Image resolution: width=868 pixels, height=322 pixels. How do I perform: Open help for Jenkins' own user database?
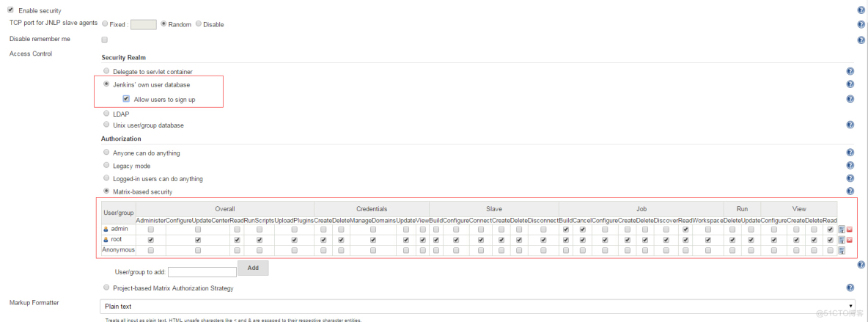(x=850, y=84)
